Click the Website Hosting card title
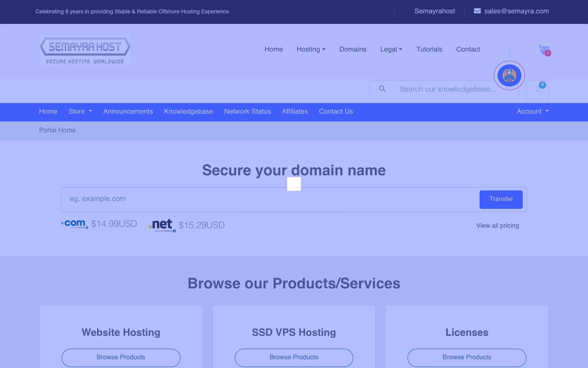 coord(121,333)
